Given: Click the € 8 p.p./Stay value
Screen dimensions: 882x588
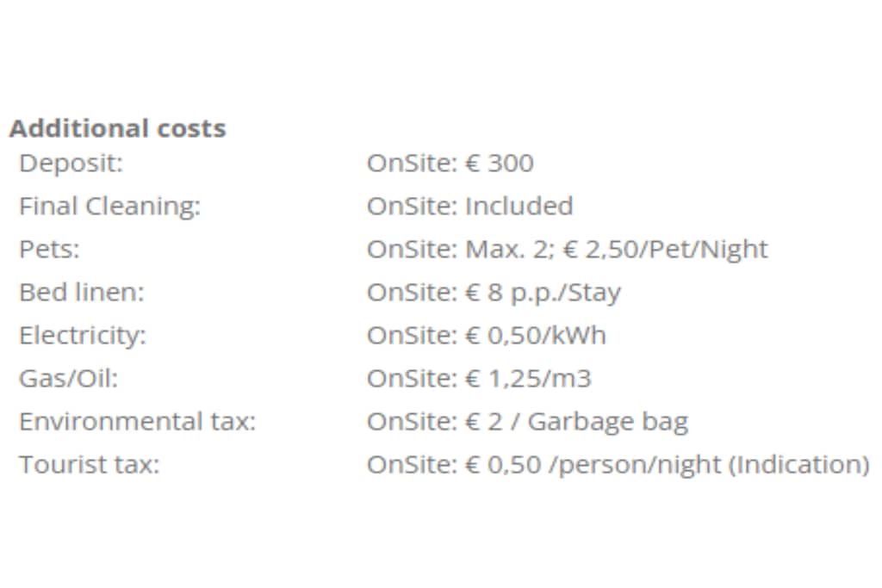Looking at the screenshot, I should point(543,293).
